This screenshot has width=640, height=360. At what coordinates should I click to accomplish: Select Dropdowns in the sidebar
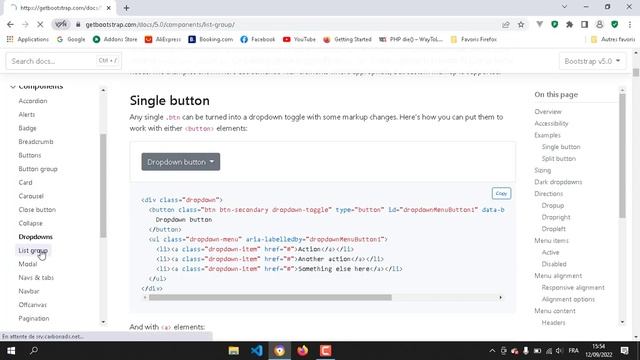click(x=36, y=237)
